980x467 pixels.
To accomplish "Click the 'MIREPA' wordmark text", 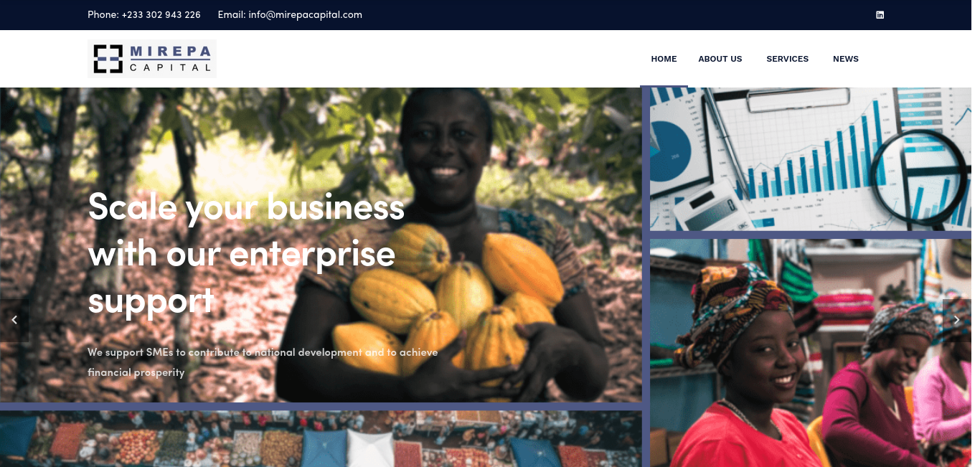I will pyautogui.click(x=171, y=52).
